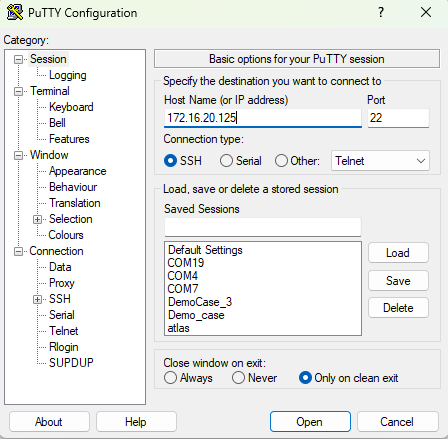Click the About button

pyautogui.click(x=49, y=422)
